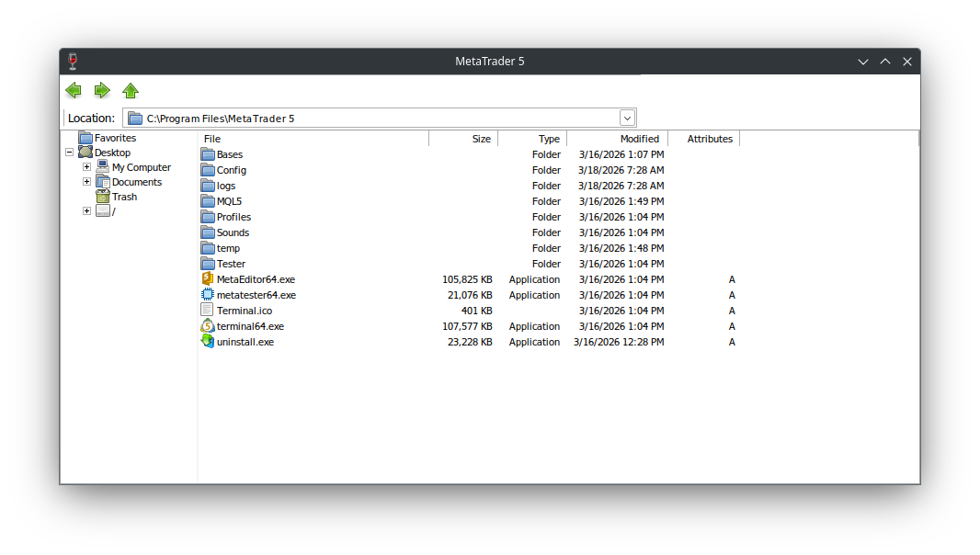This screenshot has width=980, height=555.
Task: Select the uninstall.exe icon
Action: click(x=207, y=342)
